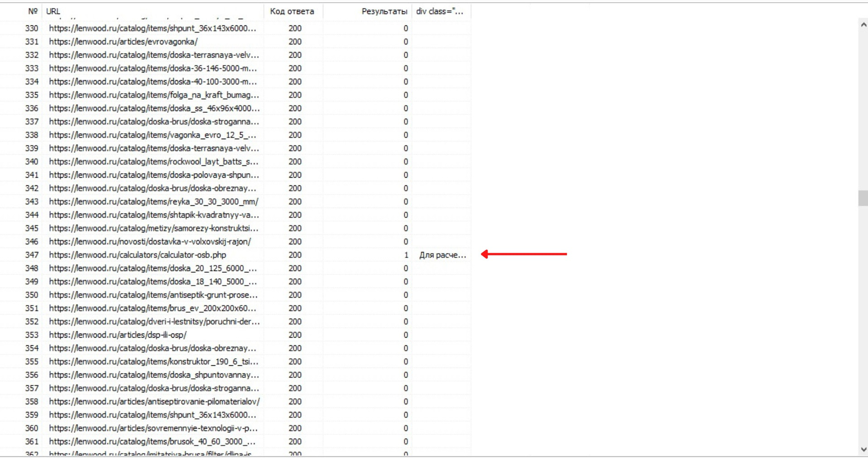Select the articles/dsp-ili-osp/ URL
Image resolution: width=868 pixels, height=460 pixels.
point(118,335)
